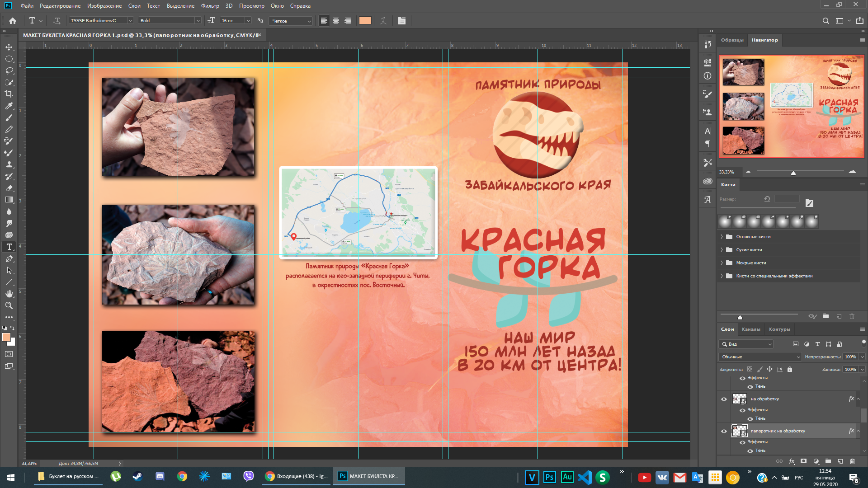Image resolution: width=868 pixels, height=488 pixels.
Task: Expand the Основные кисти brush folder
Action: (722, 237)
